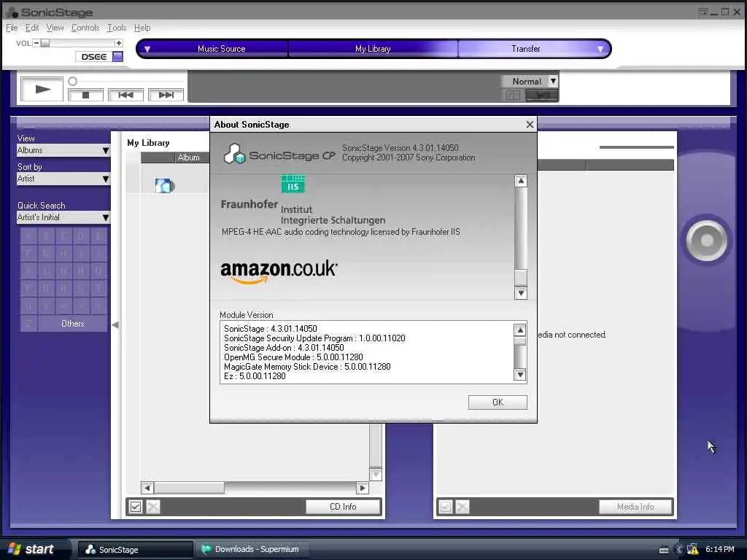Skip to previous track button

(125, 96)
